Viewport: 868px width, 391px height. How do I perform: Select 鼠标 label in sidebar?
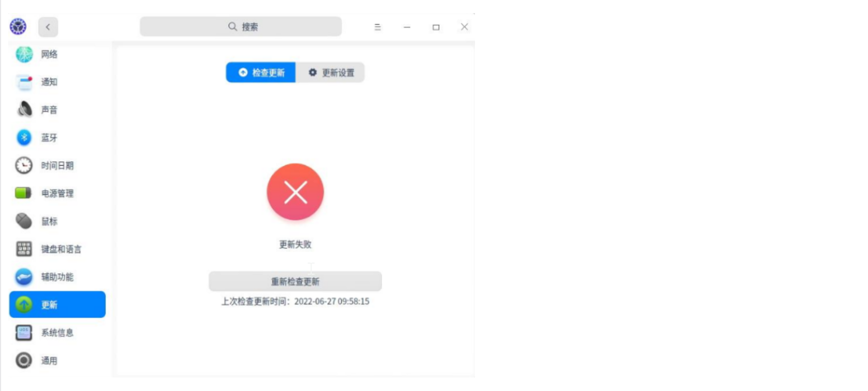click(49, 221)
